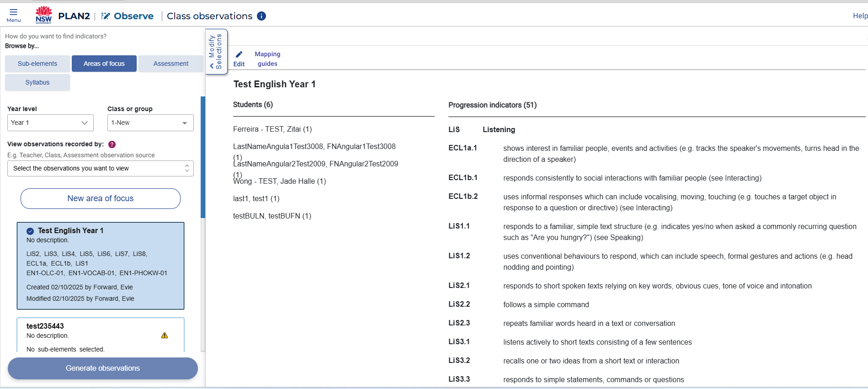Click EN1-OLC-01 code on focus card
868x389 pixels.
pyautogui.click(x=45, y=273)
